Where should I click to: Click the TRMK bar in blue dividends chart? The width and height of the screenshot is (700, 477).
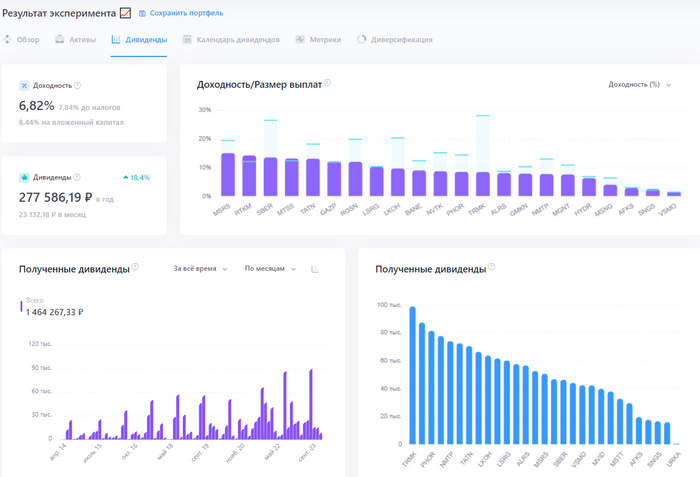coord(412,375)
